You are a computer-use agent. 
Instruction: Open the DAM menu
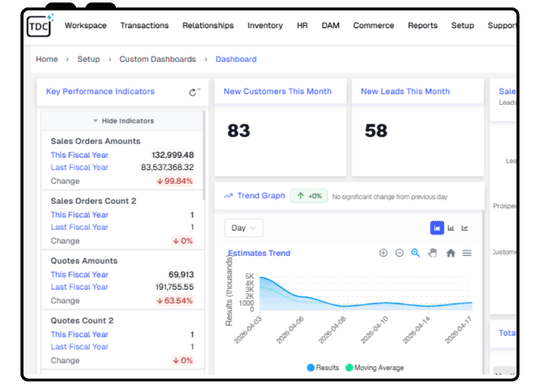click(330, 25)
